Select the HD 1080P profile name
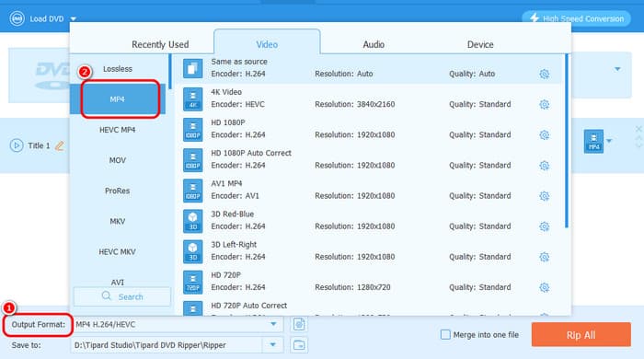Viewport: 644px width, 359px height. [x=228, y=122]
